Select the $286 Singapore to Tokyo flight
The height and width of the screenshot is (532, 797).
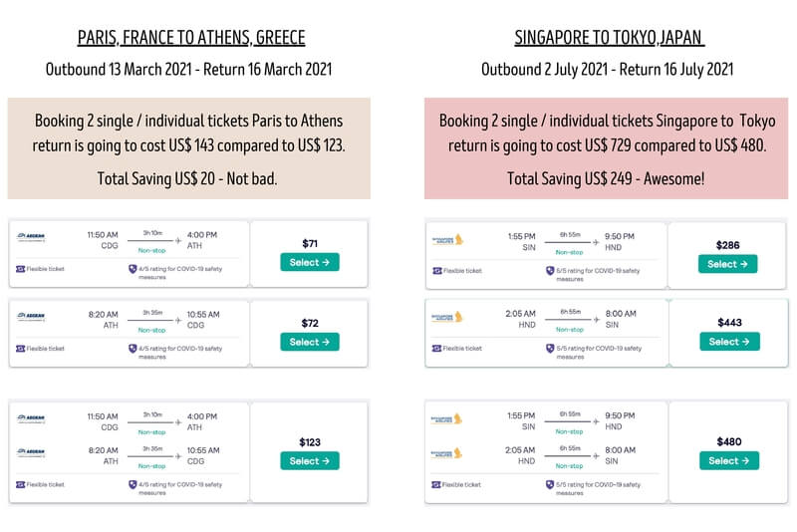coord(727,264)
